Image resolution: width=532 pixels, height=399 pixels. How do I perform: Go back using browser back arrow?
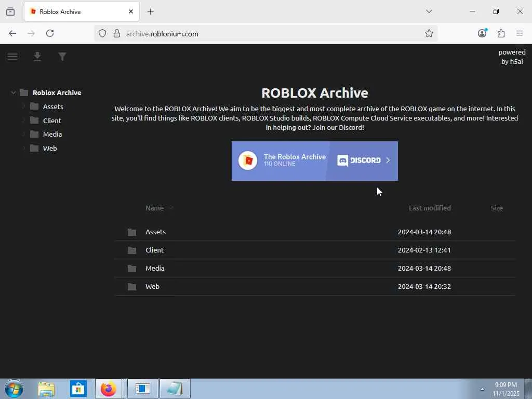point(12,33)
